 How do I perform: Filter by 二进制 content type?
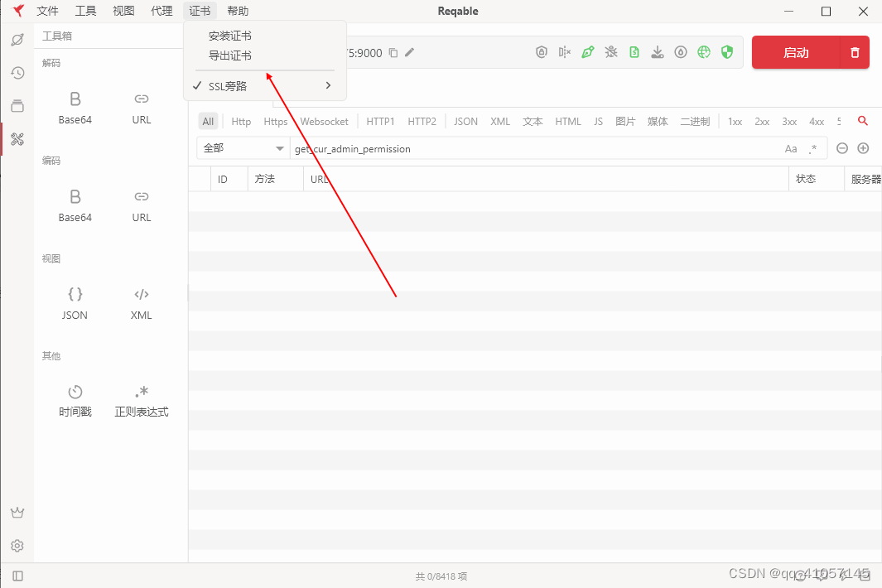[x=696, y=121]
